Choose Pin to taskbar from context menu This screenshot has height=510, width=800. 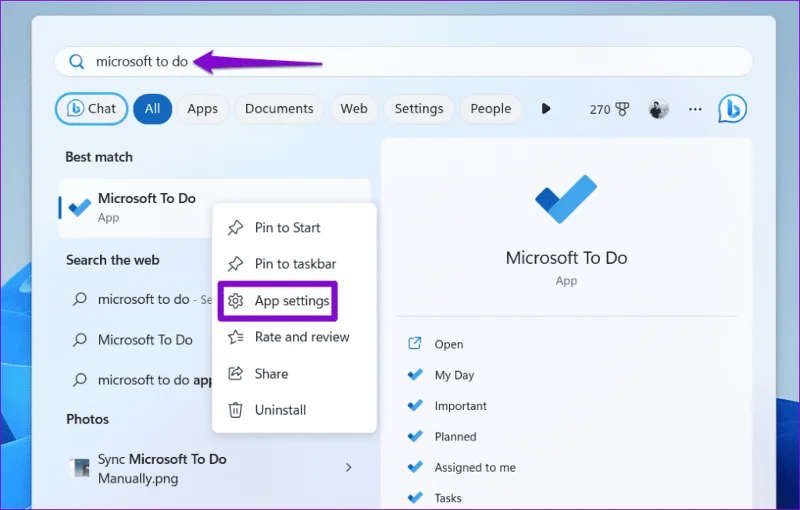pos(294,264)
